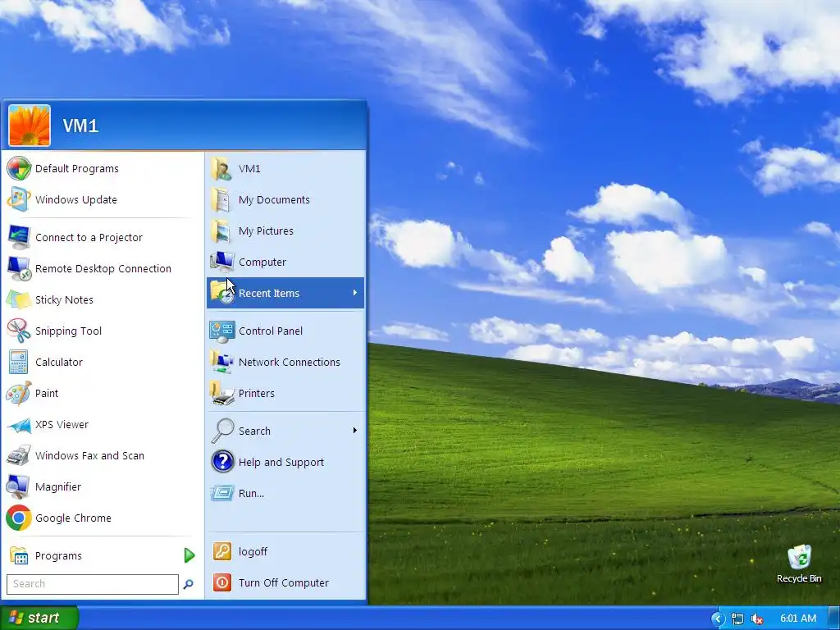Select the Recent Items menu entry
The width and height of the screenshot is (840, 630).
tap(285, 293)
